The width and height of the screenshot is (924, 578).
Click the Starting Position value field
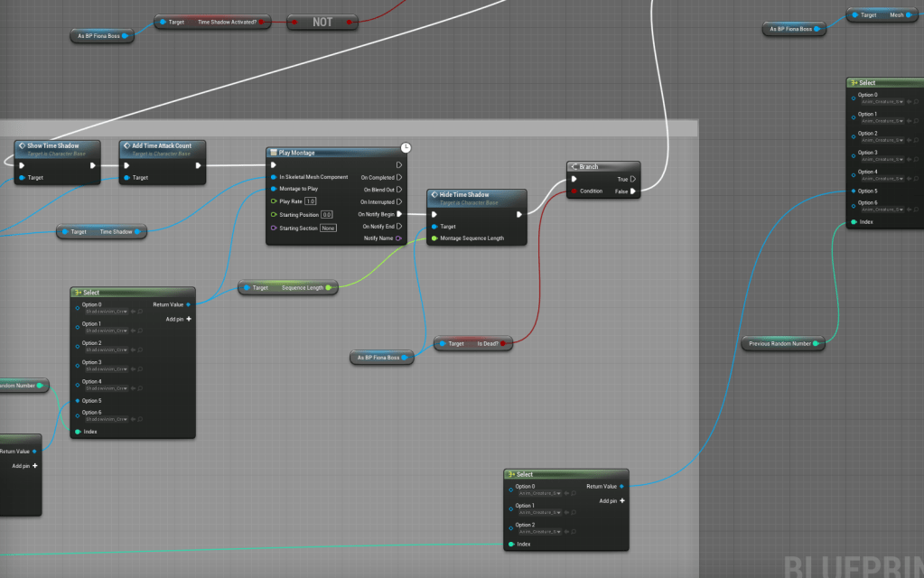[327, 215]
